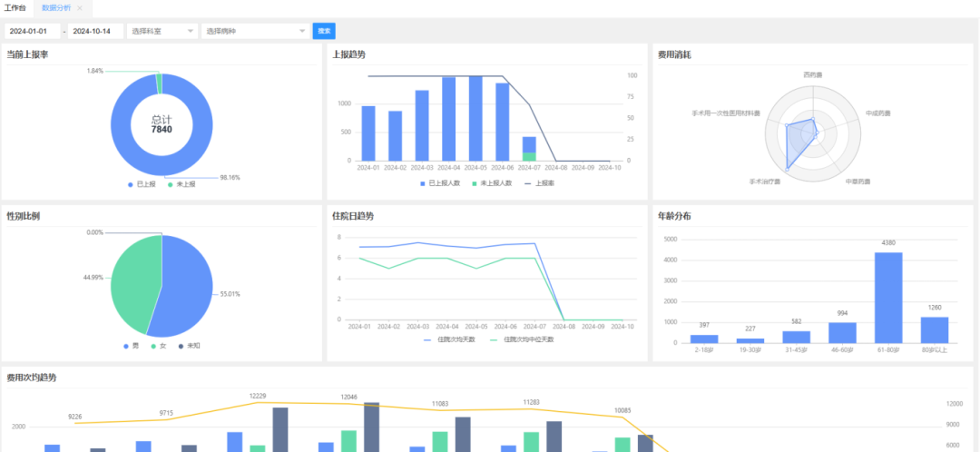Viewport: 980px width, 452px height.
Task: Toggle 未上报 legend in donut chart
Action: click(181, 183)
